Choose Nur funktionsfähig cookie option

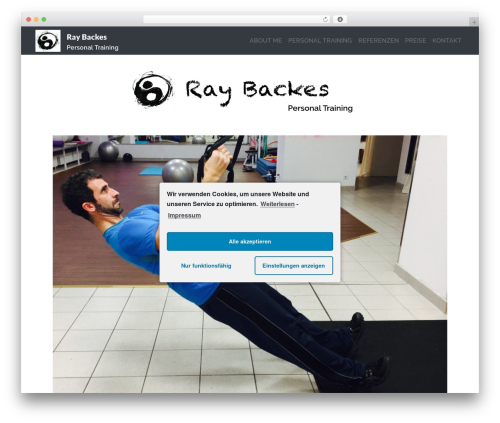(206, 266)
